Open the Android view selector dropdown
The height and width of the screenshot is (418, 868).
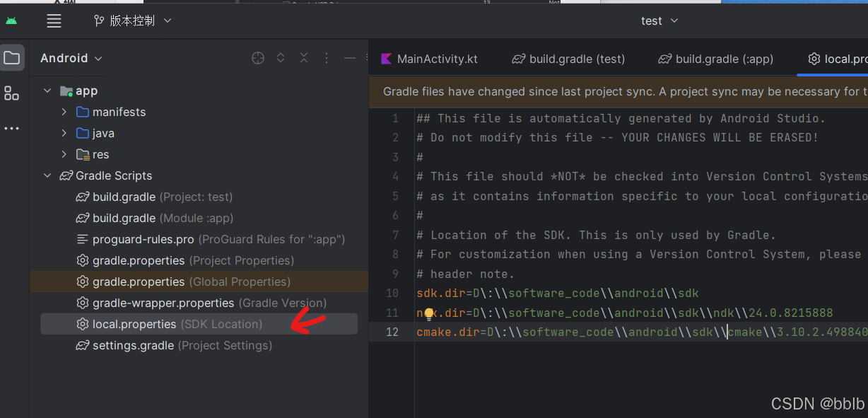tap(71, 58)
